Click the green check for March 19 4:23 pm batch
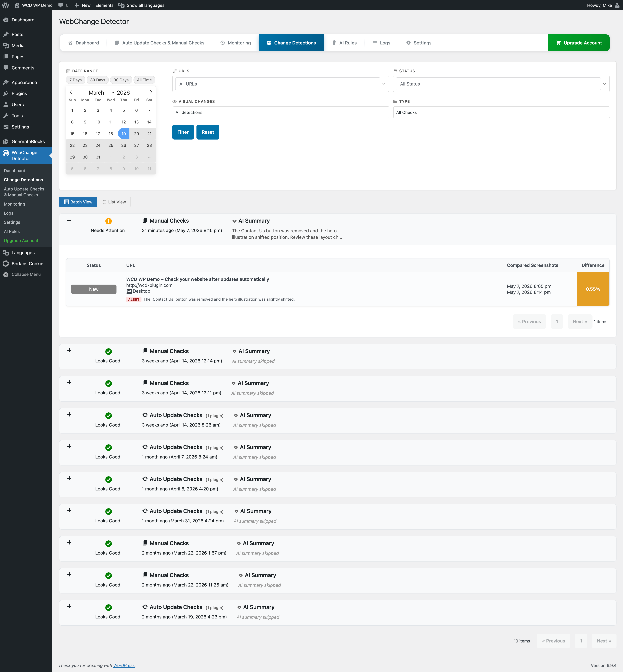This screenshot has width=623, height=672. click(108, 608)
